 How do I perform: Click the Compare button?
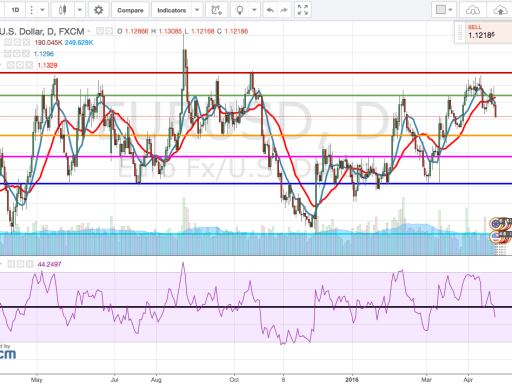(130, 10)
